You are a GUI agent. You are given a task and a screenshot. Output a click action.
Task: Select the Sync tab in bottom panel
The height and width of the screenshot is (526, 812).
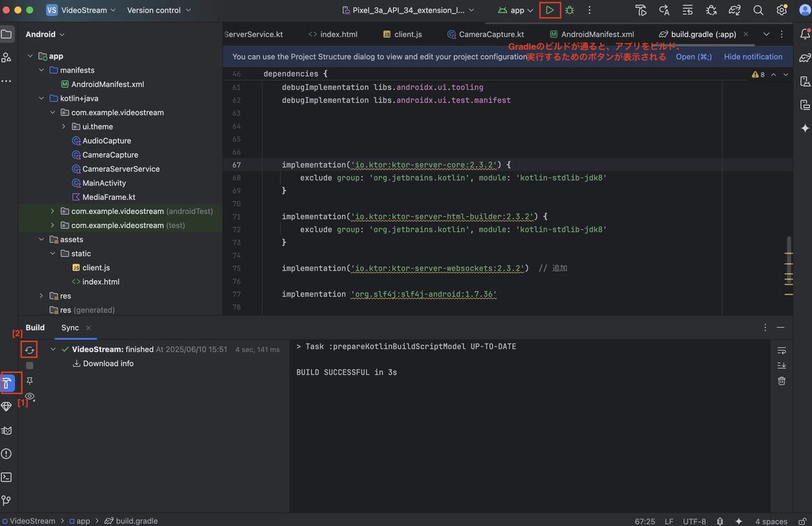[70, 328]
